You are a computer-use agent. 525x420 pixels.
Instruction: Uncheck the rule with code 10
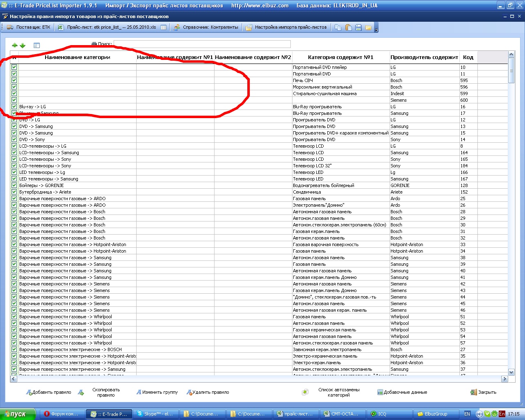coord(14,67)
